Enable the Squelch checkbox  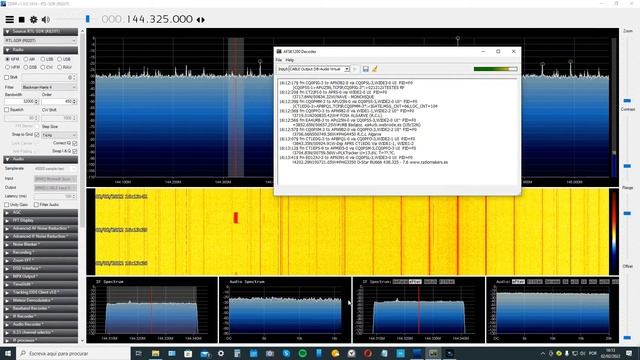[7, 110]
